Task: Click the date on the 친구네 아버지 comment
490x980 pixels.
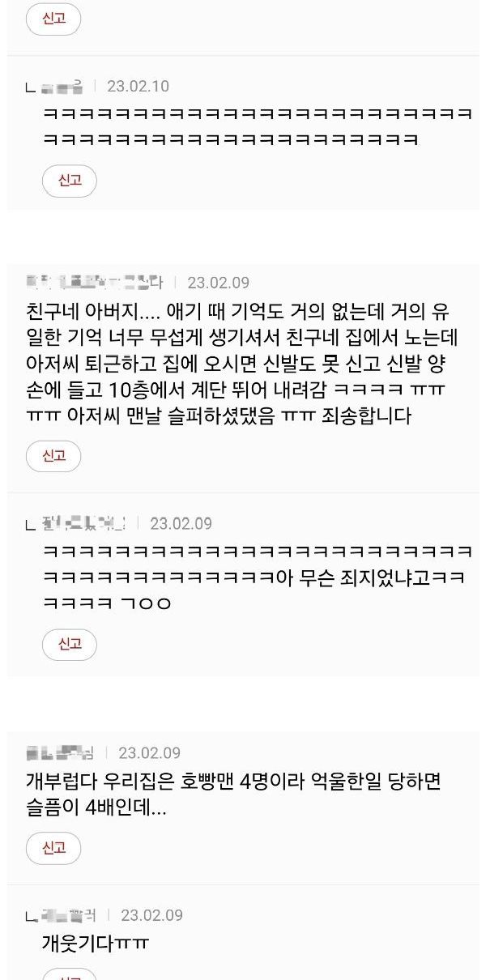Action: [219, 283]
